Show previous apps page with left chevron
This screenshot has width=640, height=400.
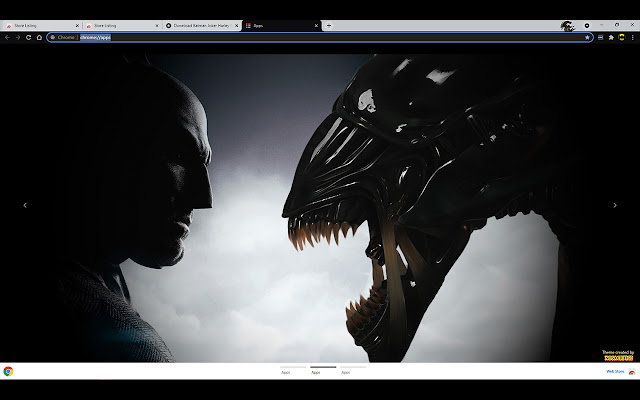(x=25, y=205)
